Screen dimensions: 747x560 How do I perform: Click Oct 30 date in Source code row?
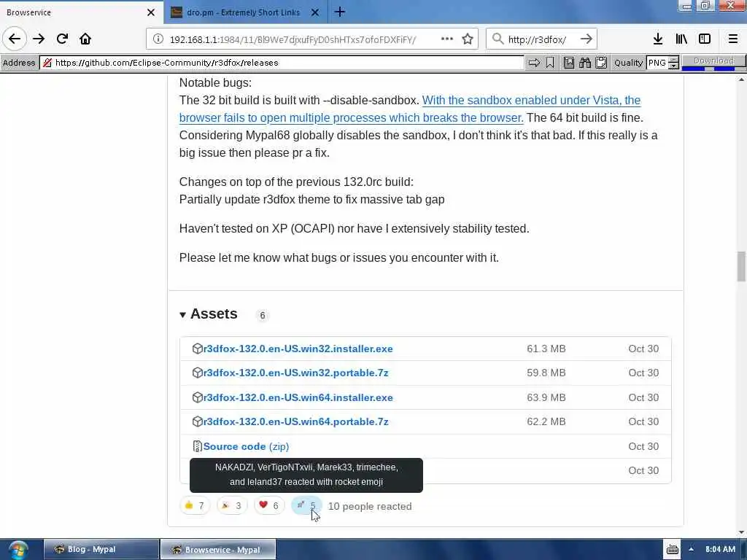pyautogui.click(x=643, y=446)
